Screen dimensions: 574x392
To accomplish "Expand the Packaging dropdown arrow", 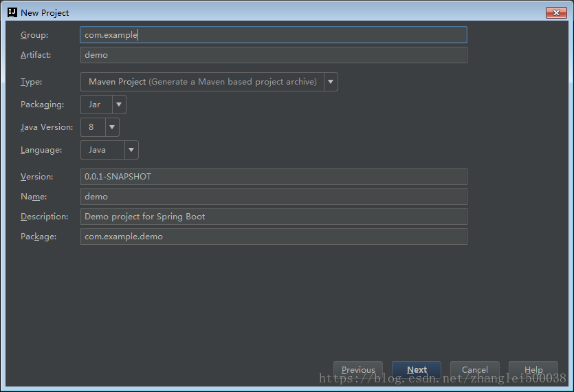I will pos(119,105).
